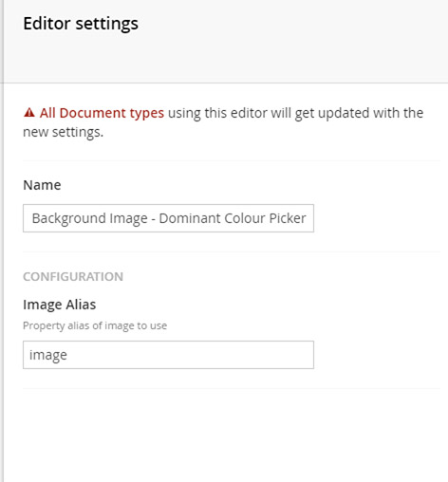Click the Name field label
The height and width of the screenshot is (482, 448).
pyautogui.click(x=42, y=185)
